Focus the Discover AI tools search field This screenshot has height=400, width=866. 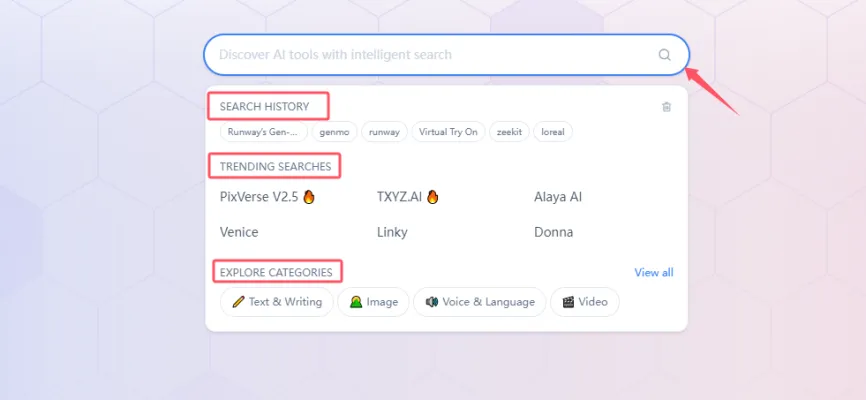[x=430, y=55]
